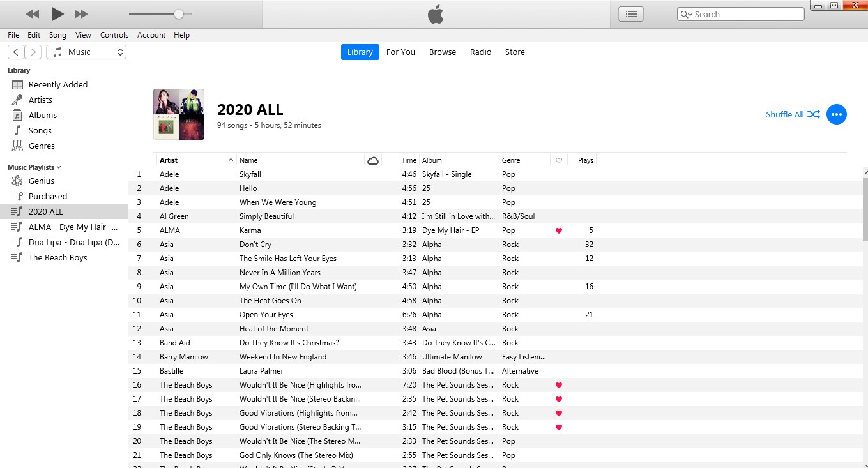Toggle the love heart for Karma
868x468 pixels.
point(559,230)
